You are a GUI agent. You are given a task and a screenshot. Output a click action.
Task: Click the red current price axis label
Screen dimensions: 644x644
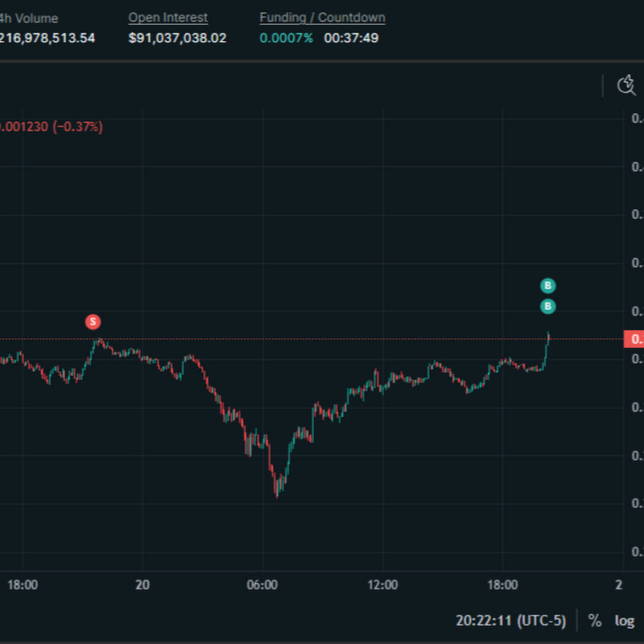click(634, 339)
